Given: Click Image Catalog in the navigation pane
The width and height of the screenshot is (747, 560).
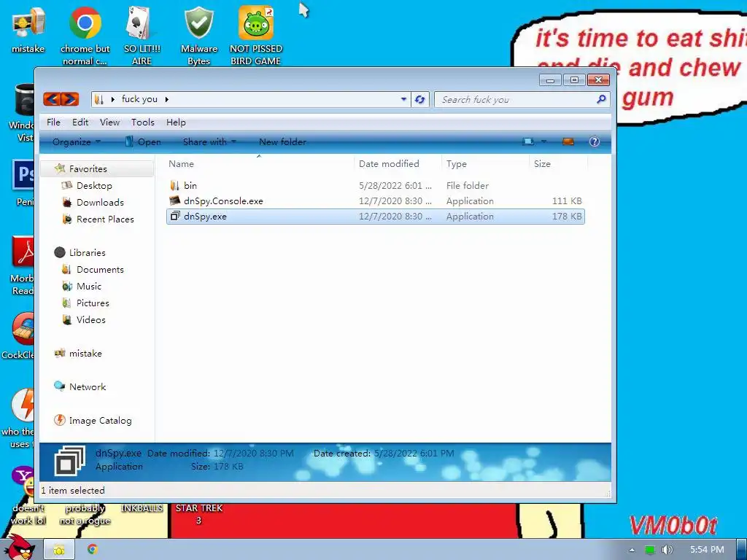Looking at the screenshot, I should click(100, 421).
